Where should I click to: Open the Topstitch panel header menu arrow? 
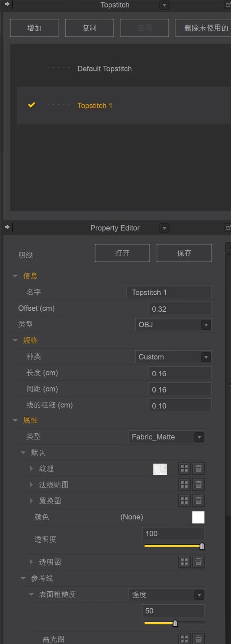pyautogui.click(x=164, y=5)
